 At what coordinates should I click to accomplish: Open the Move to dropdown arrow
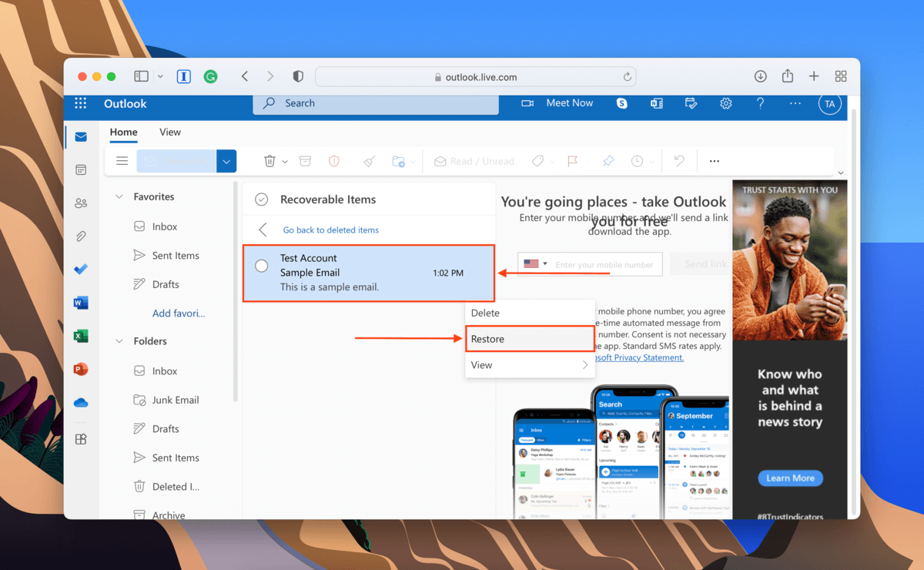[413, 162]
